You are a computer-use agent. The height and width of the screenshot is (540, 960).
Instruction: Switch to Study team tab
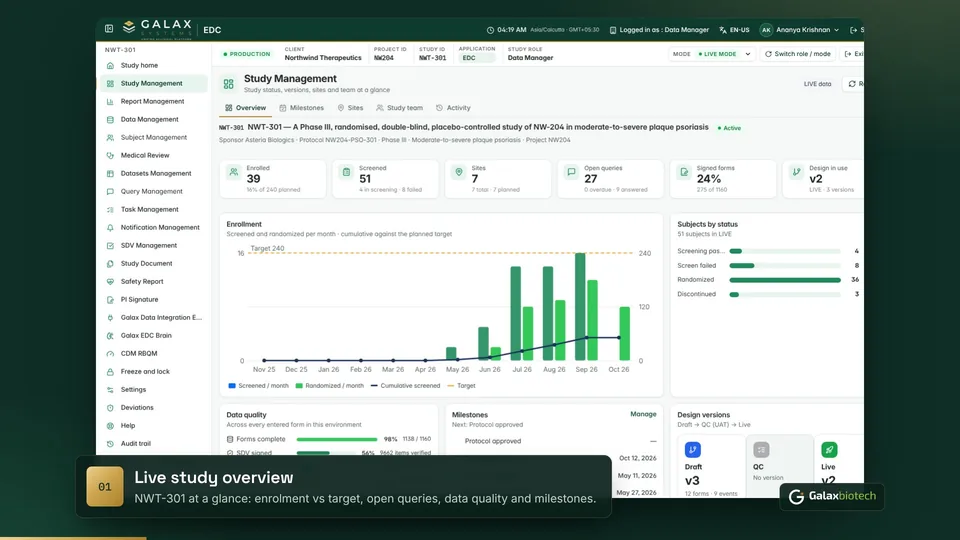pos(399,108)
